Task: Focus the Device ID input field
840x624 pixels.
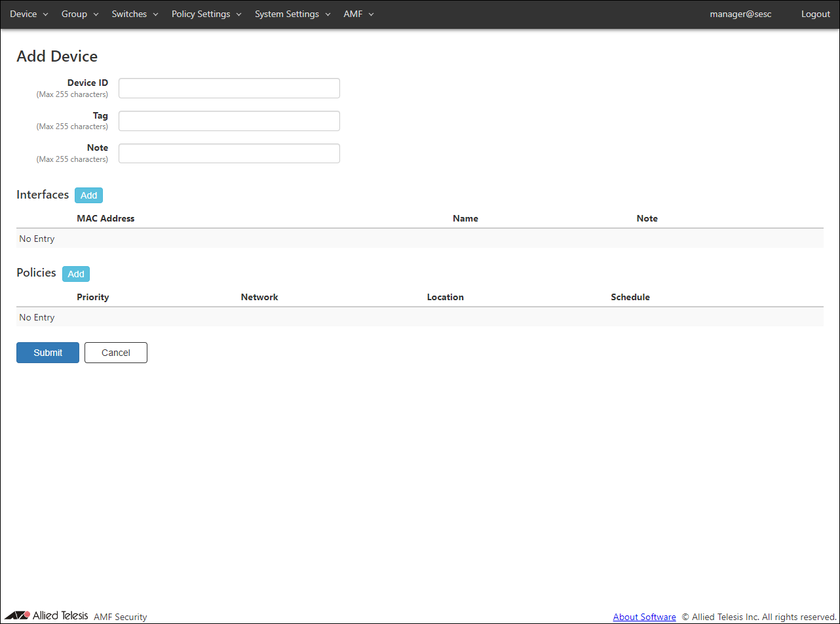Action: point(229,88)
